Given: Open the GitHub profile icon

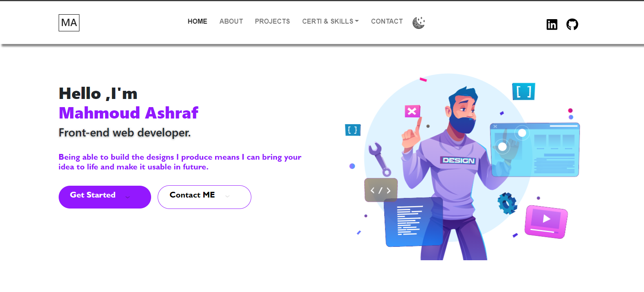Looking at the screenshot, I should coord(572,24).
